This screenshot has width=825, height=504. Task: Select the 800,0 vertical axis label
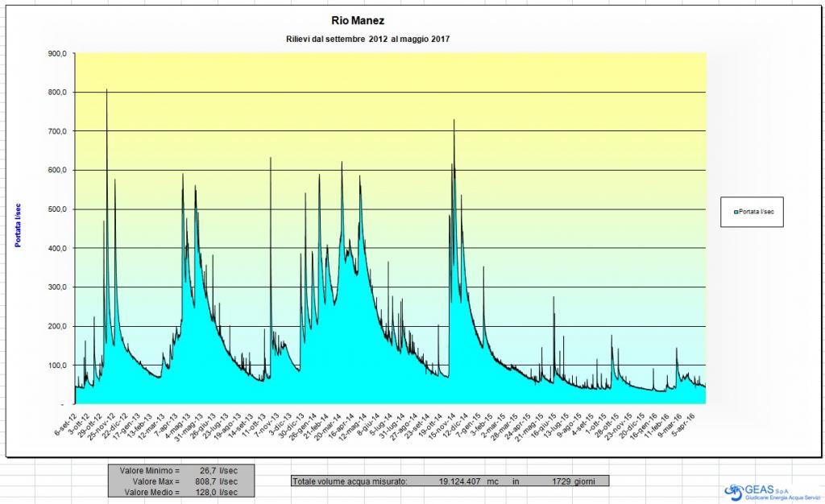point(56,93)
